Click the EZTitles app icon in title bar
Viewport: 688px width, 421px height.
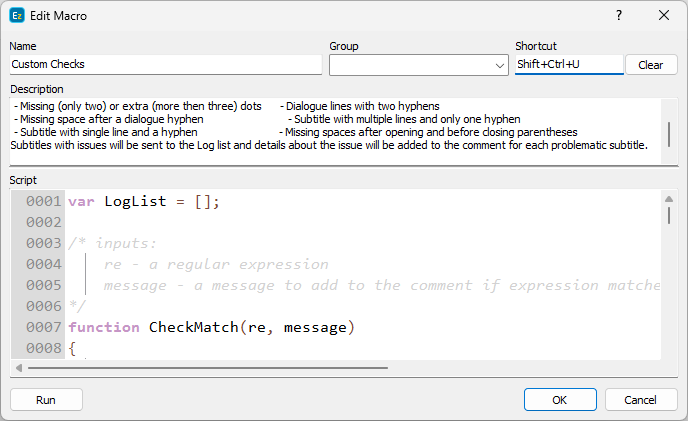click(x=16, y=15)
